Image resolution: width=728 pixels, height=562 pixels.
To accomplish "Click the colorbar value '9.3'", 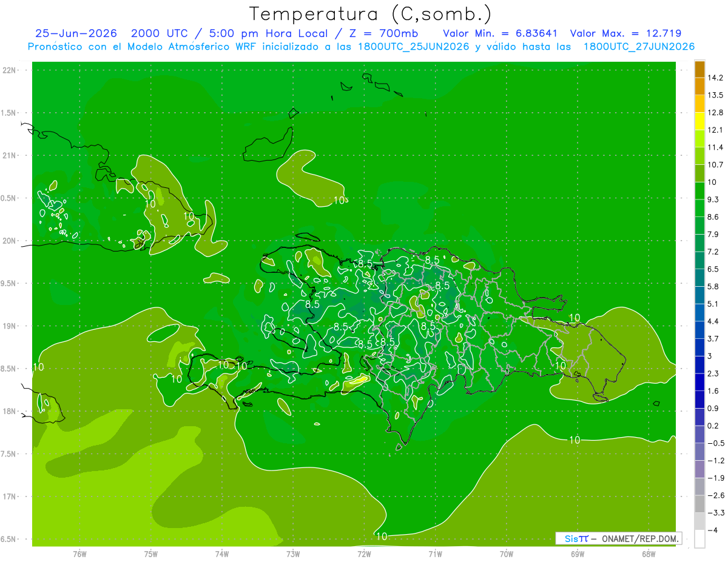I will pyautogui.click(x=713, y=199).
